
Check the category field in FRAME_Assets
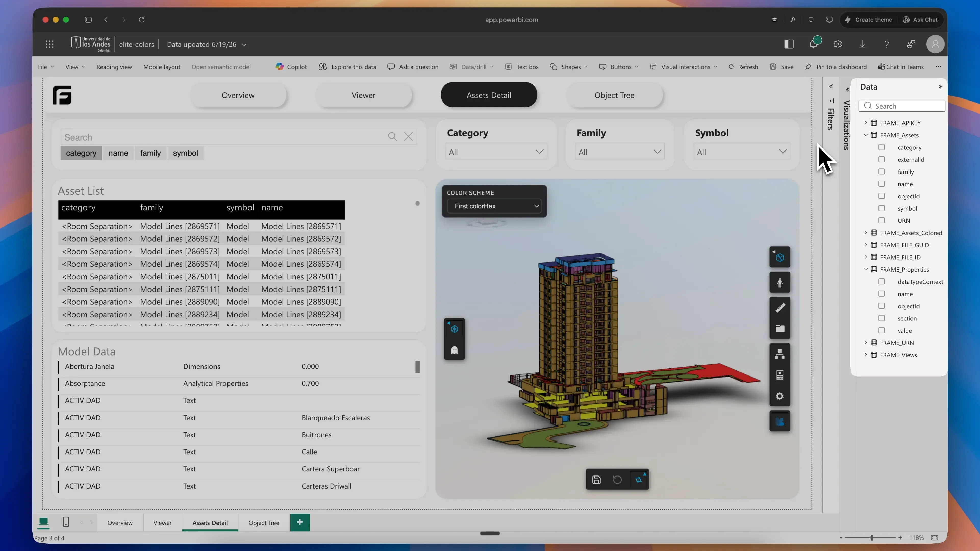point(881,147)
